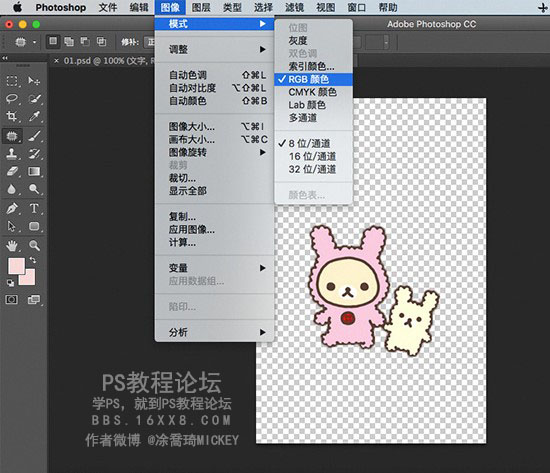
Task: Open the 分析 submenu arrow
Action: 262,332
